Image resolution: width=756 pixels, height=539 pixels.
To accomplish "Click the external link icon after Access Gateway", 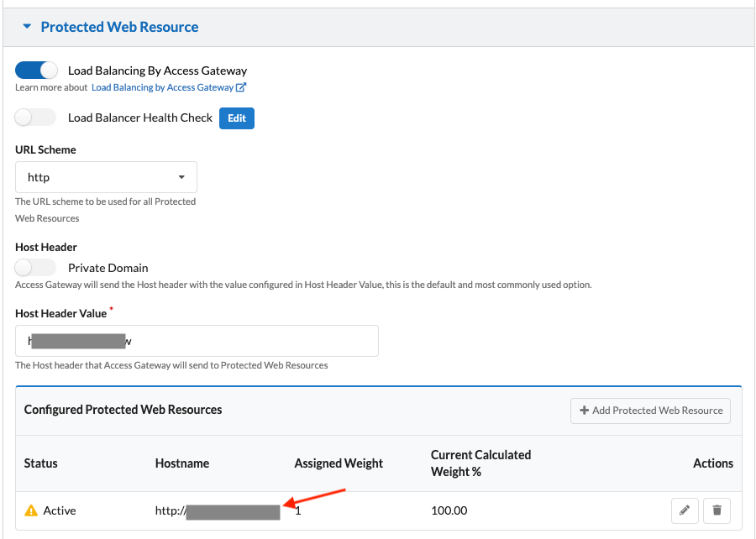I will coord(241,87).
